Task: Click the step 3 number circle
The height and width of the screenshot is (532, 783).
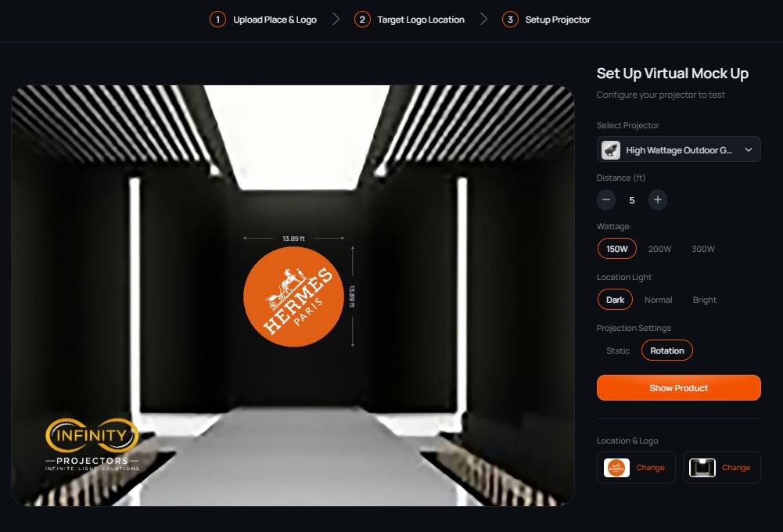Action: click(x=510, y=20)
